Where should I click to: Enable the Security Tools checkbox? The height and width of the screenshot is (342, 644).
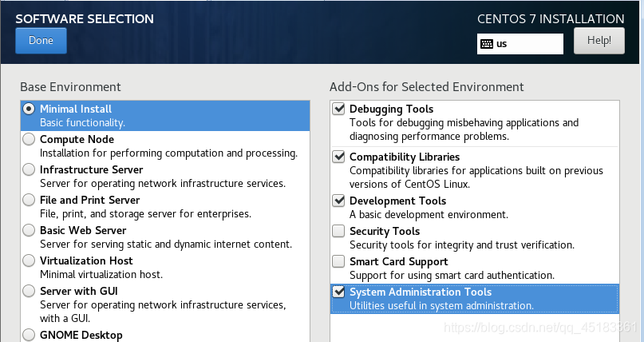pyautogui.click(x=339, y=231)
